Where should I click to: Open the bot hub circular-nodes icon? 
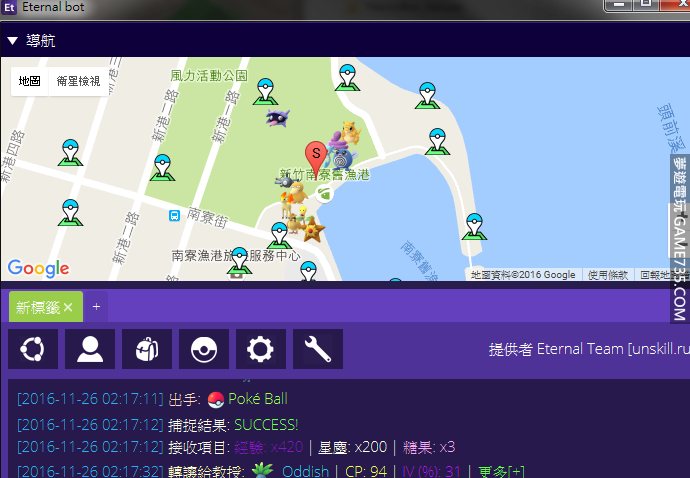pos(33,349)
